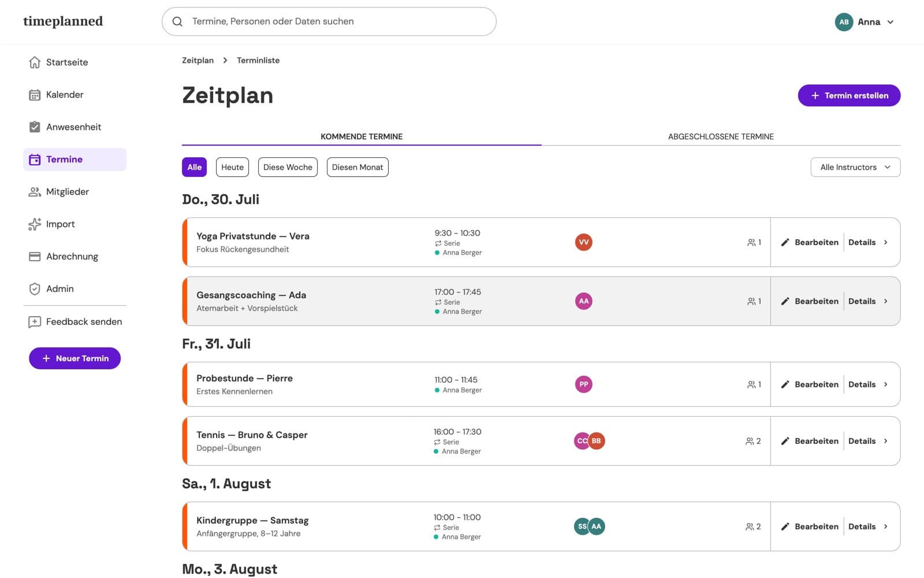Image resolution: width=924 pixels, height=578 pixels.
Task: Click Bearbeiten for Probestunde — Pierre
Action: (810, 384)
